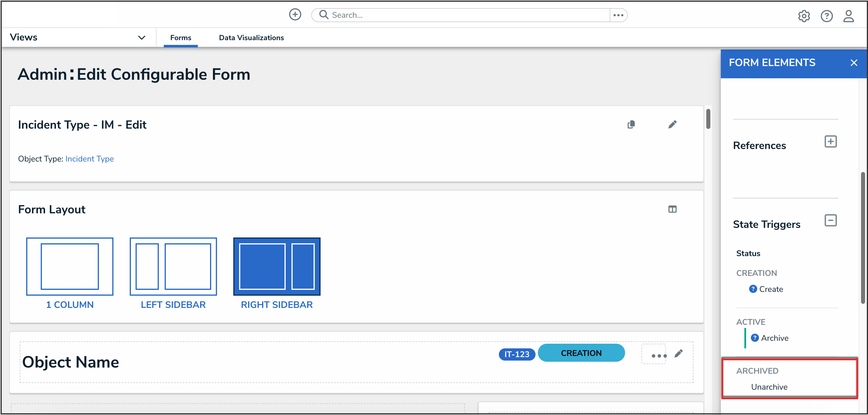Click the Object Name pencil edit icon

point(678,353)
